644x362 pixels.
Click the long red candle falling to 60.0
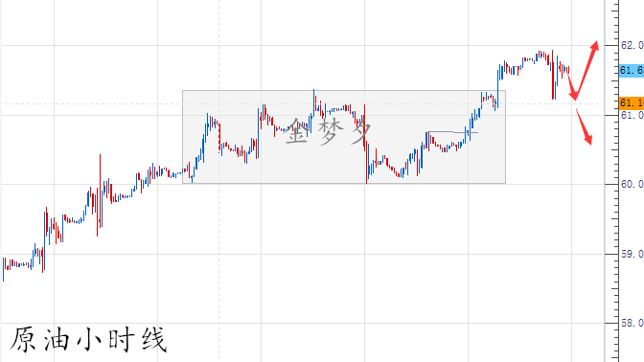point(365,144)
